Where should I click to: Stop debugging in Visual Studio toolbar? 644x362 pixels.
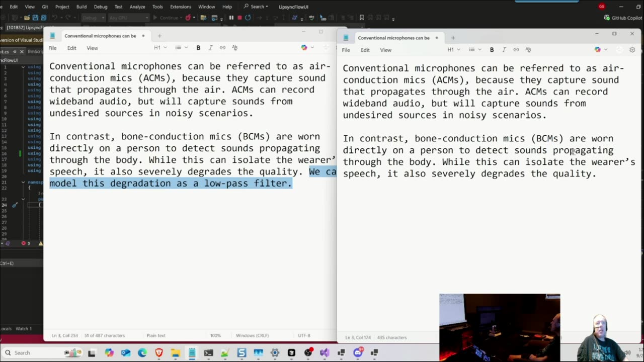tap(239, 18)
